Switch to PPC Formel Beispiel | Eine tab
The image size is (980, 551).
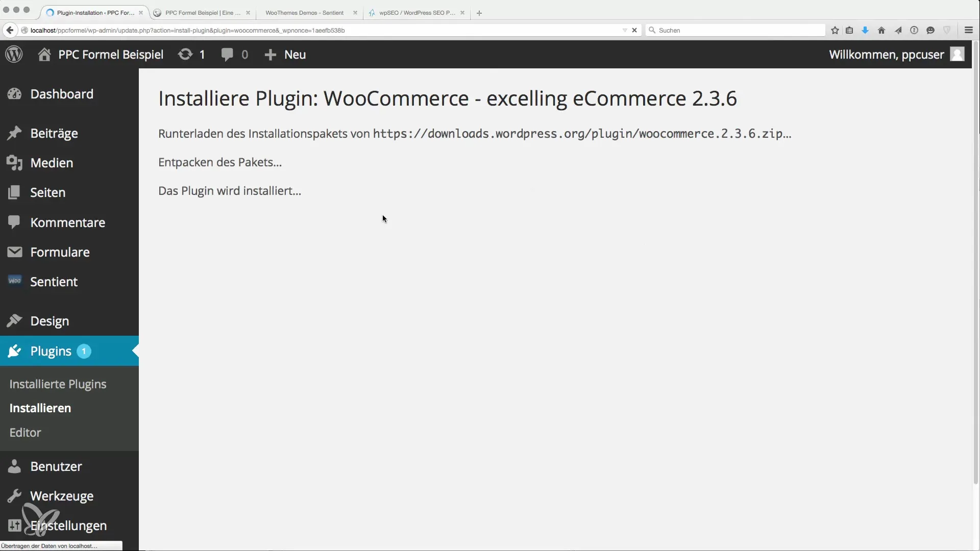(203, 13)
